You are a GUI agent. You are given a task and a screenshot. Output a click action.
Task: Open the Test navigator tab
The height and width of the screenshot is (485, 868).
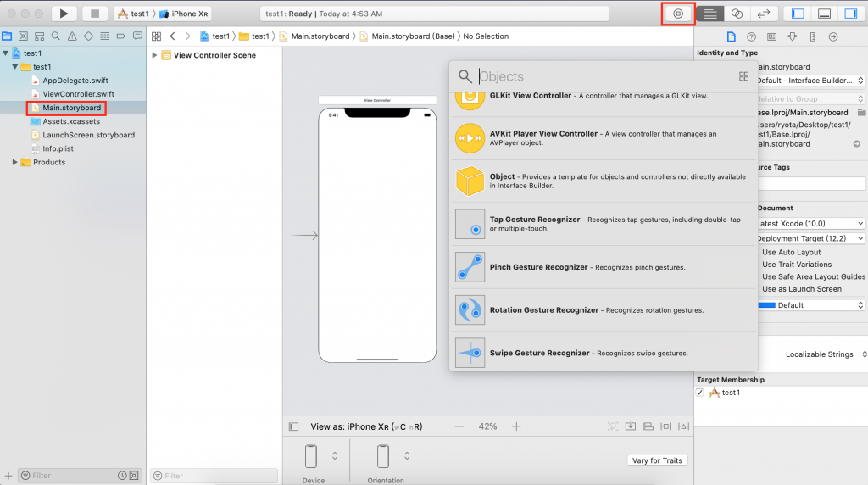click(88, 36)
